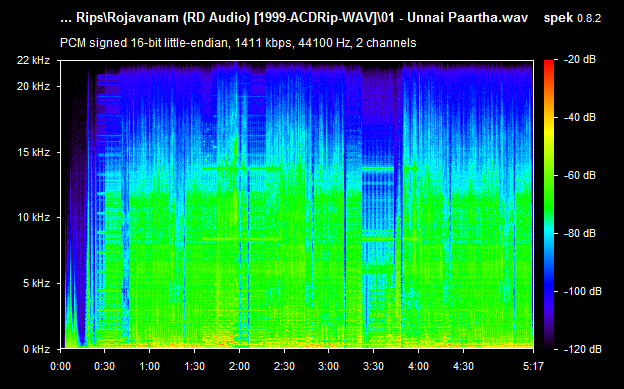
Task: Click the 15 kHz frequency label
Action: [x=33, y=152]
